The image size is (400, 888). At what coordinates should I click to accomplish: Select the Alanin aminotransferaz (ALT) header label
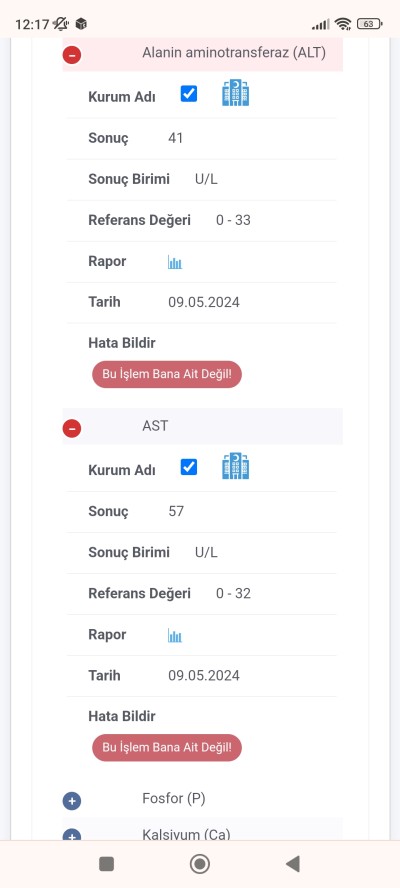point(234,53)
